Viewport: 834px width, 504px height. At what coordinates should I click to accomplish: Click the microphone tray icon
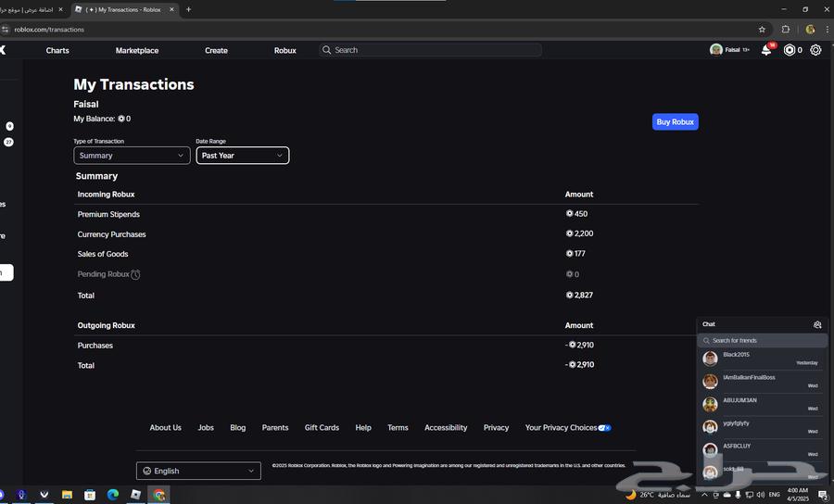(738, 495)
